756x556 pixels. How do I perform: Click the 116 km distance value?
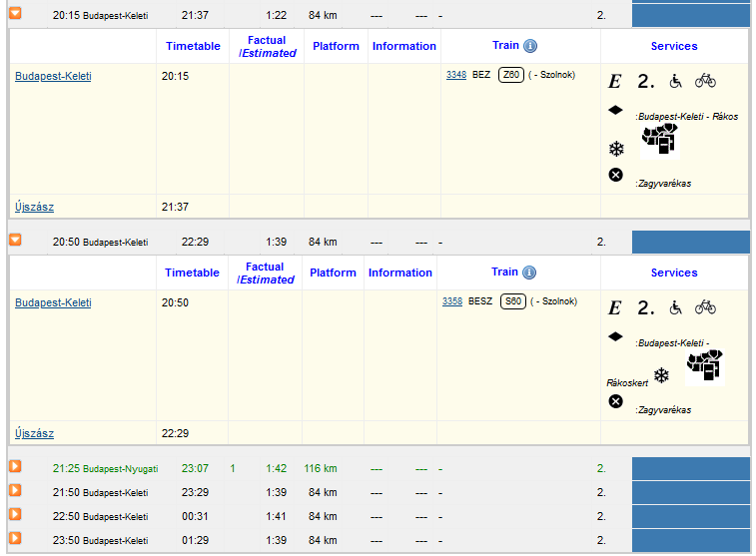pyautogui.click(x=321, y=468)
